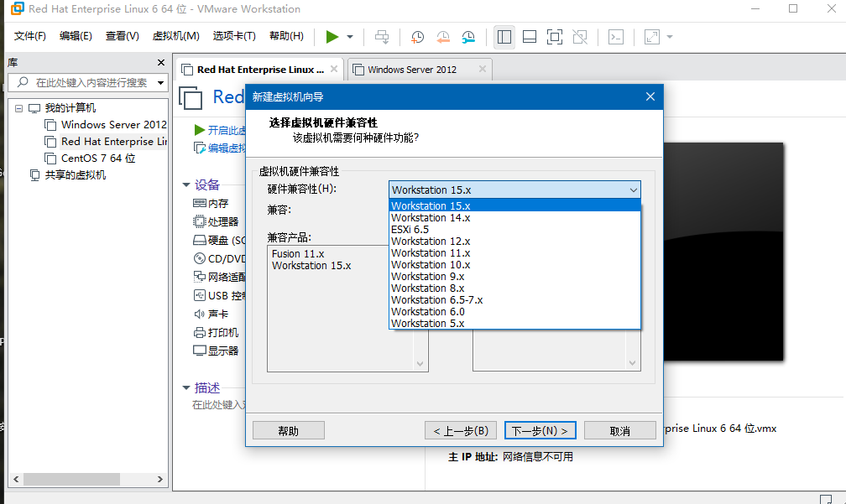846x504 pixels.
Task: Click compatible products list scroll down arrow
Action: click(420, 364)
